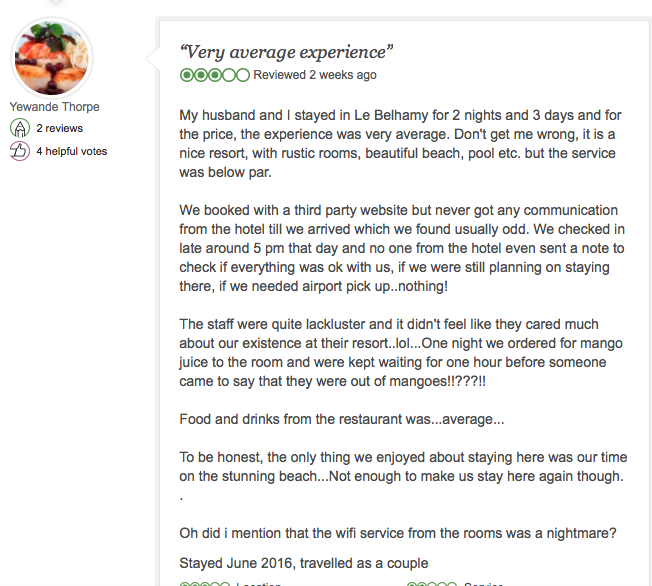652x586 pixels.
Task: Click the last empty bubble in the overall rating
Action: tap(244, 75)
